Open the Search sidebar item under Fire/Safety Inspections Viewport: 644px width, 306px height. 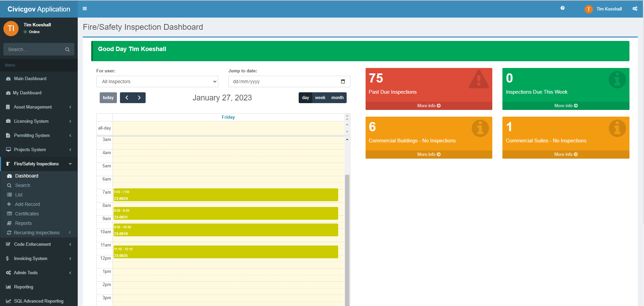coord(23,185)
